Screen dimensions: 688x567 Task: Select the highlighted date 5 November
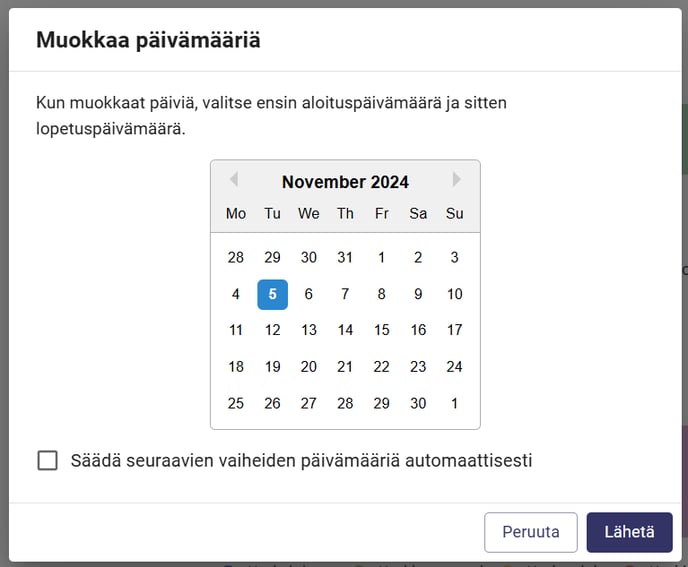(272, 294)
